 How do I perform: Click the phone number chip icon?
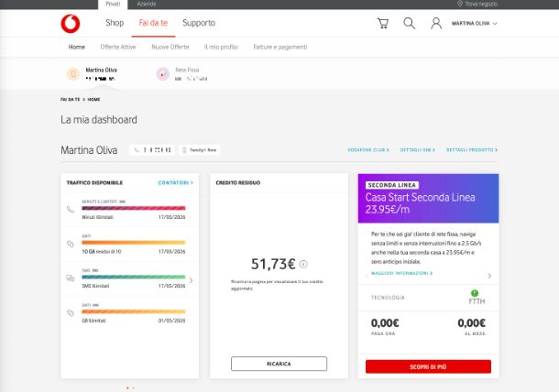[x=137, y=150]
